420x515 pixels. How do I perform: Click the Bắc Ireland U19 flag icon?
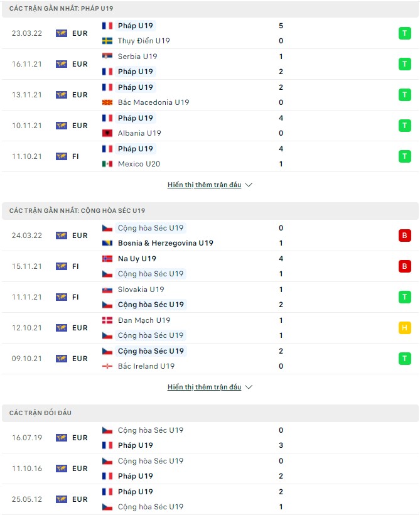click(106, 366)
